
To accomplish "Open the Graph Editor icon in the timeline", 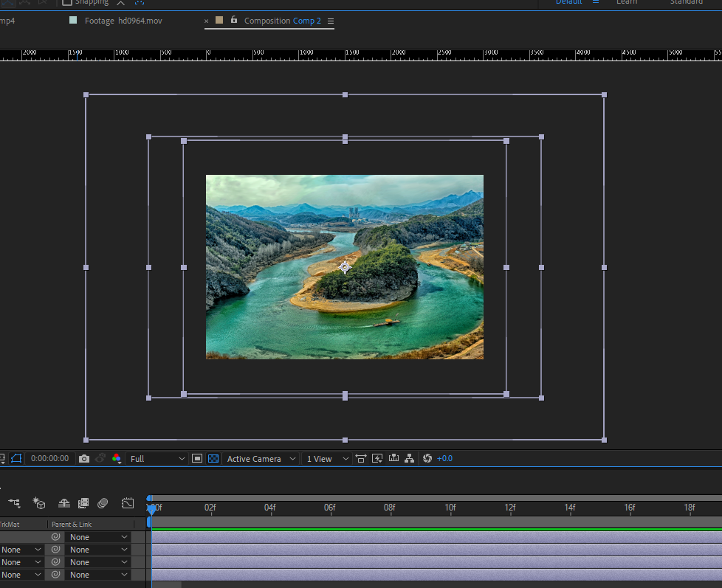I will 128,503.
